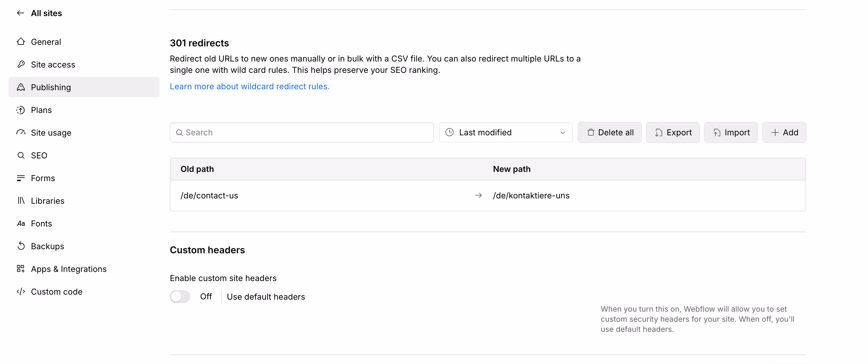
Task: Export redirects to CSV
Action: point(673,133)
